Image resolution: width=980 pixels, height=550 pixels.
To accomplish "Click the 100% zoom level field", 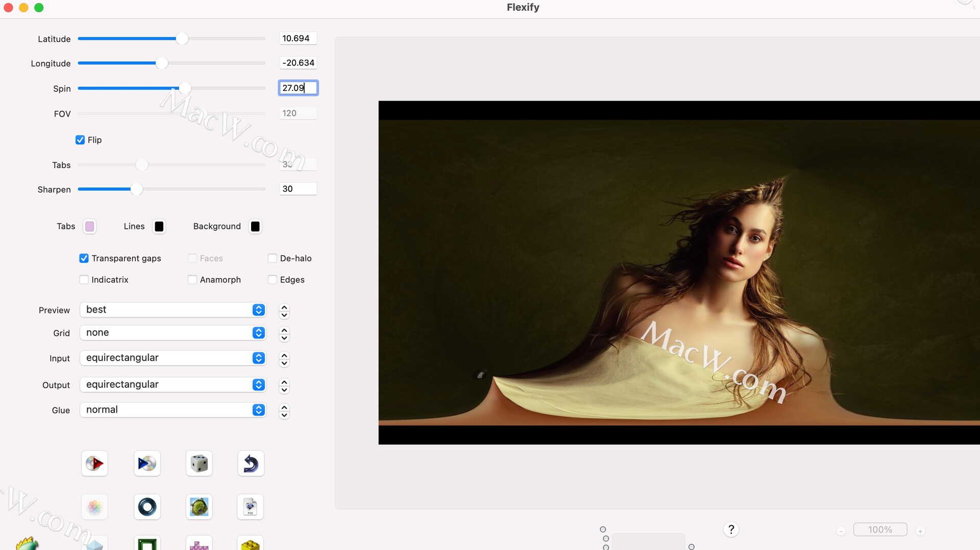I will tap(880, 530).
